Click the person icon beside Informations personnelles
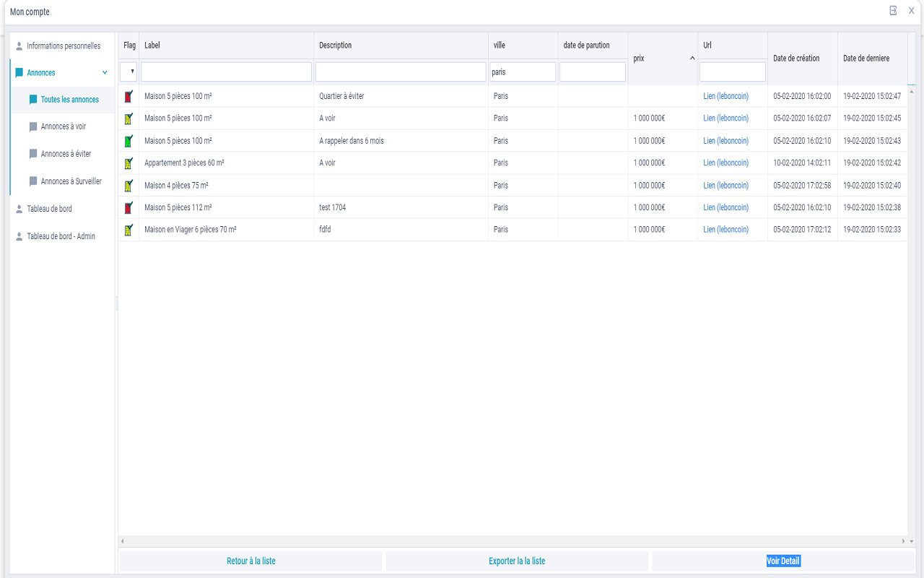 pos(19,46)
